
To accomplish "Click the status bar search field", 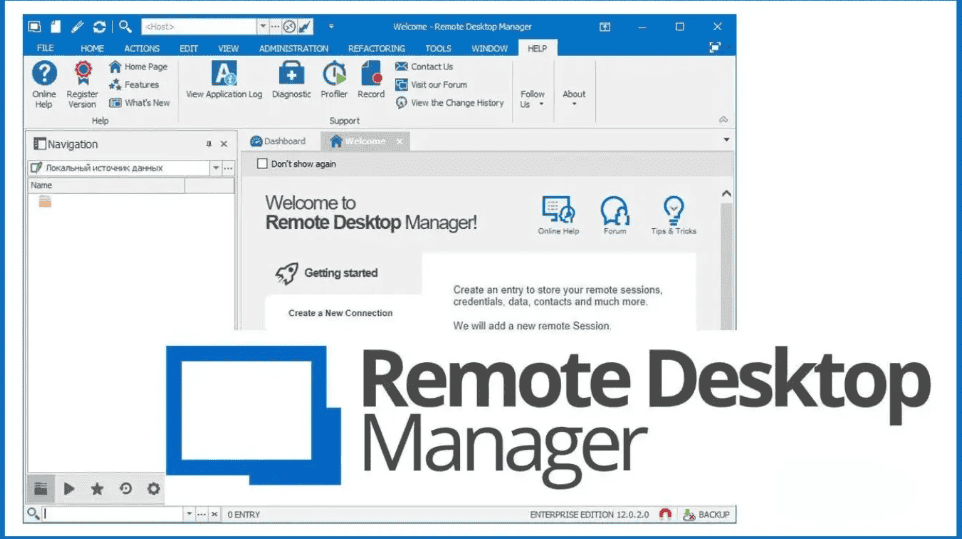I will tap(114, 514).
